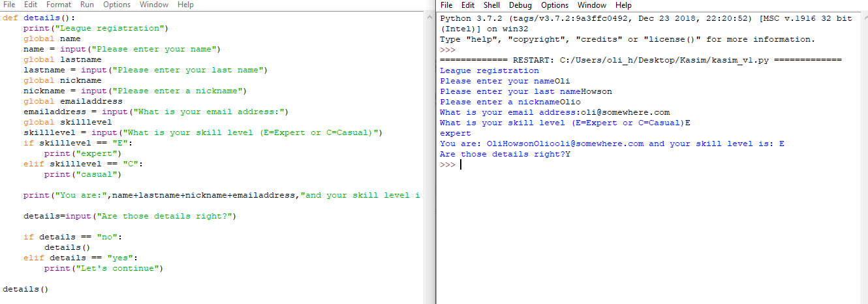Click the email address oli@somewhere.com shell line
868x304 pixels.
[555, 113]
